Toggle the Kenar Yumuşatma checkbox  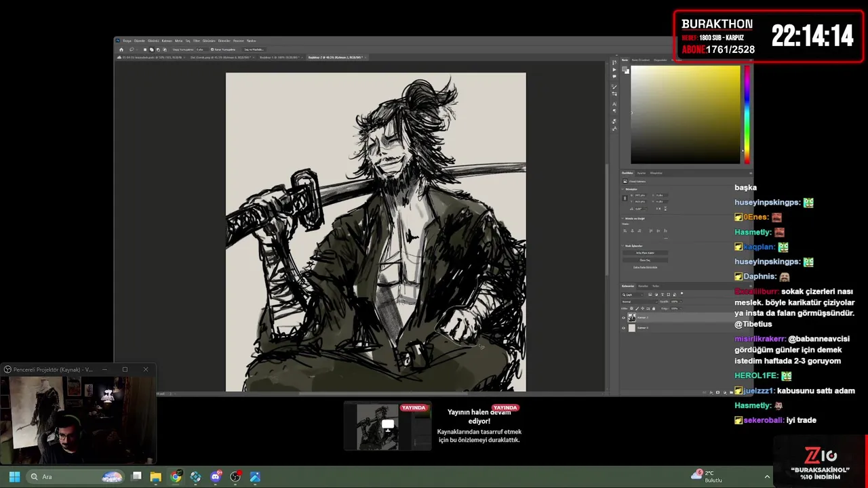pos(212,49)
